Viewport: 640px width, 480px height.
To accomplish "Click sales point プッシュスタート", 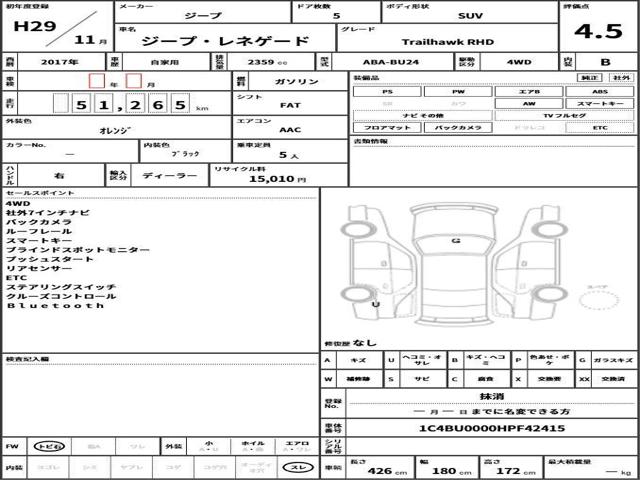I will click(50, 259).
